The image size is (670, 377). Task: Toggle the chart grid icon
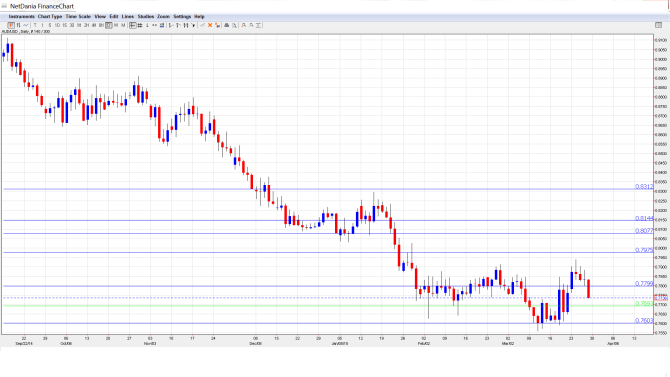140,25
